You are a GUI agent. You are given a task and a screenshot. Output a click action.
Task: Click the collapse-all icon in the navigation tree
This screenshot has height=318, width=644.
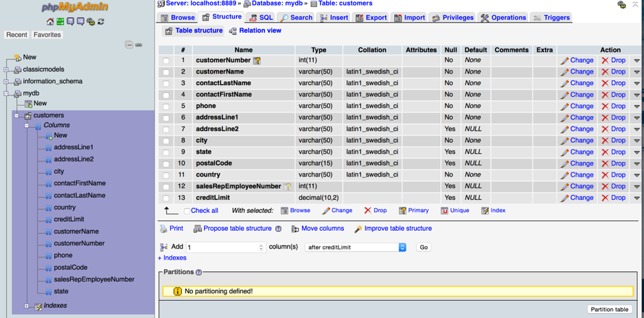click(x=128, y=45)
